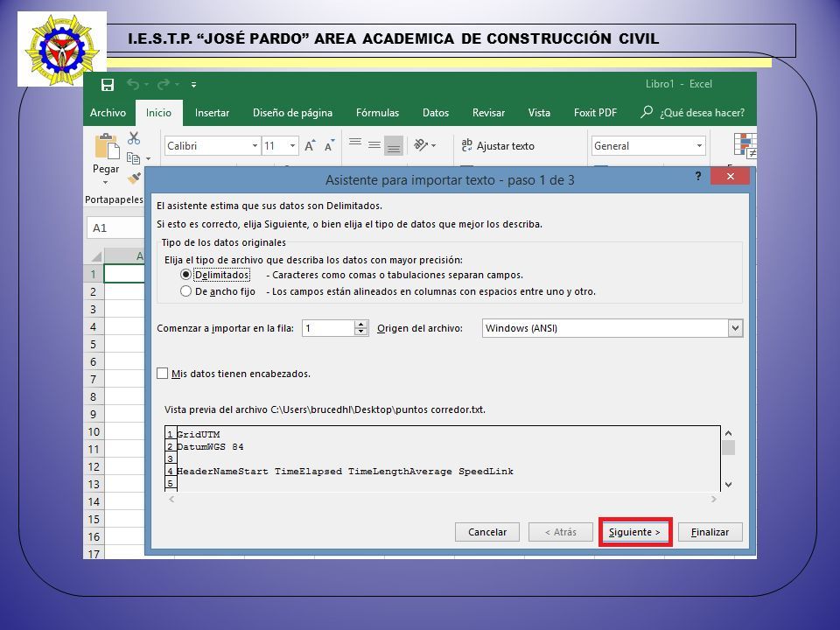Expand the Origen del archivo dropdown

coord(735,328)
